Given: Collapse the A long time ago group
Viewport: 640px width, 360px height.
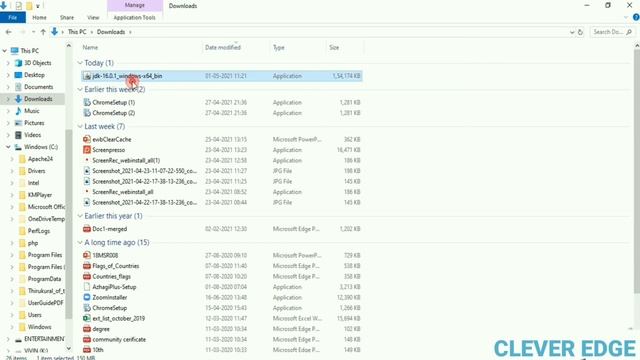Looking at the screenshot, I should click(80, 242).
